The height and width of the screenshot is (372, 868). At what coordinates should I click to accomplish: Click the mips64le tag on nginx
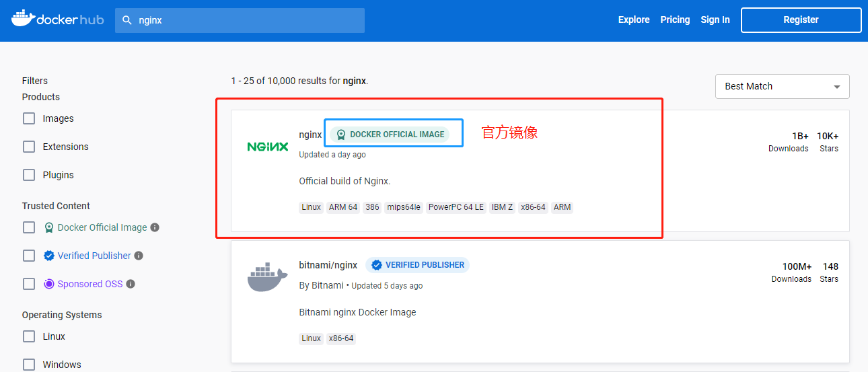point(404,207)
